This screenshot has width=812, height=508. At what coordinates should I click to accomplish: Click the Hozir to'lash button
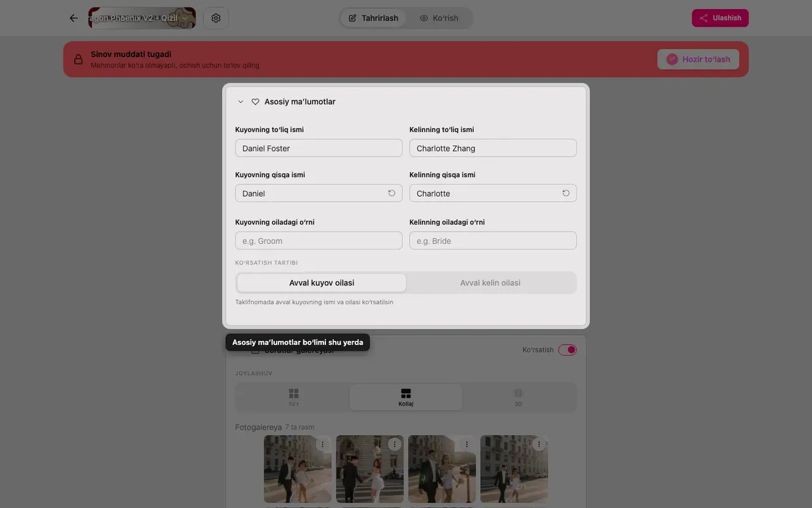pos(698,59)
